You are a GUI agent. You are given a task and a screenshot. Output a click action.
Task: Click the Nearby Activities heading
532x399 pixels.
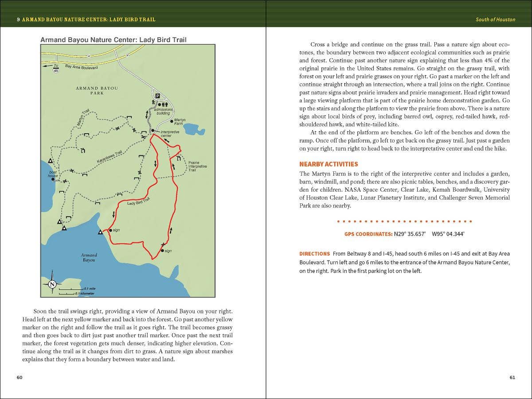point(329,164)
